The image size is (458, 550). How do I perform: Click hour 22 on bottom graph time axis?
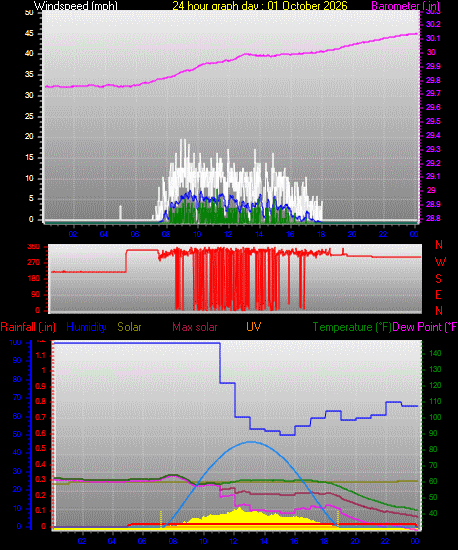click(x=385, y=541)
